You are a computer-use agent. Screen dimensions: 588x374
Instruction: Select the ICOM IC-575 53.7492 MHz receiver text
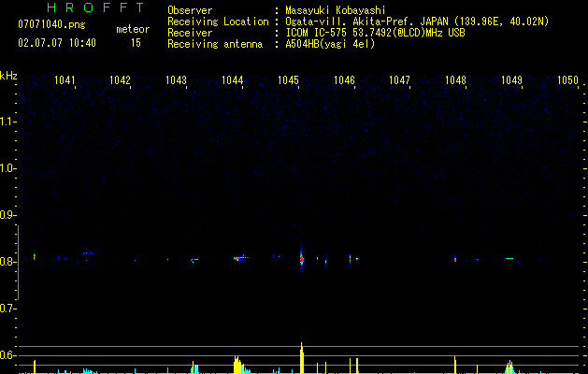[375, 33]
